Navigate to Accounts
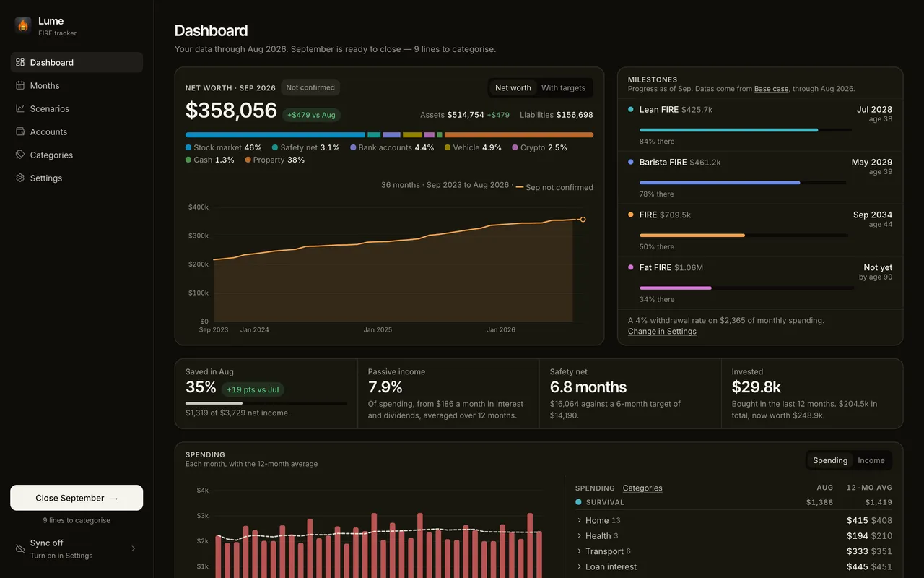This screenshot has height=578, width=924. coord(77,131)
